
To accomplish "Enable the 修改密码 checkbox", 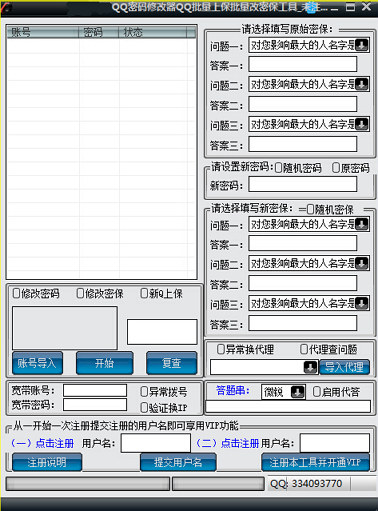I will pyautogui.click(x=16, y=293).
